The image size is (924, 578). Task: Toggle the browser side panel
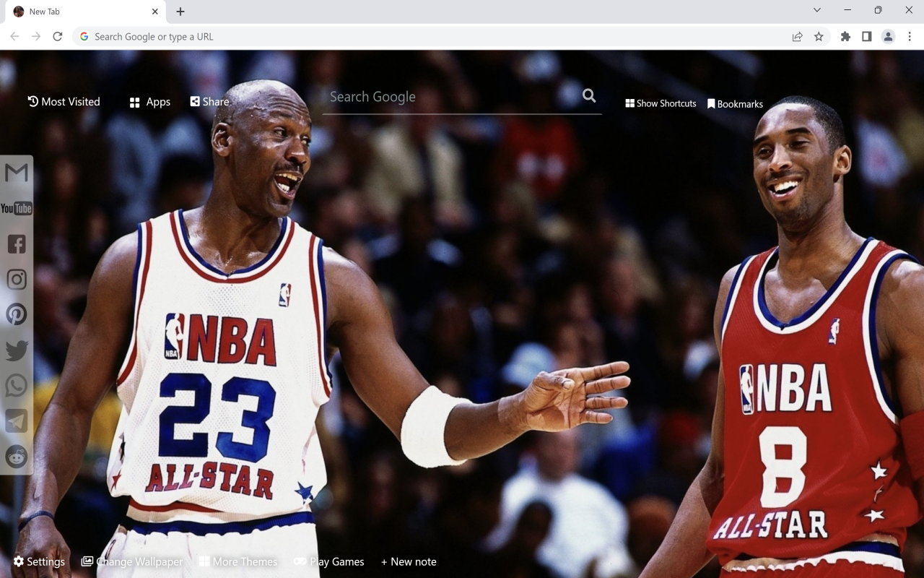tap(867, 37)
